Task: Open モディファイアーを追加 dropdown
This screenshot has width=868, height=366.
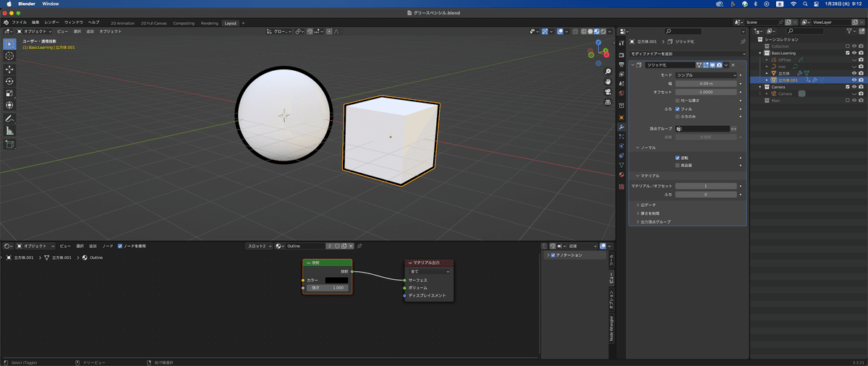Action: pyautogui.click(x=686, y=54)
